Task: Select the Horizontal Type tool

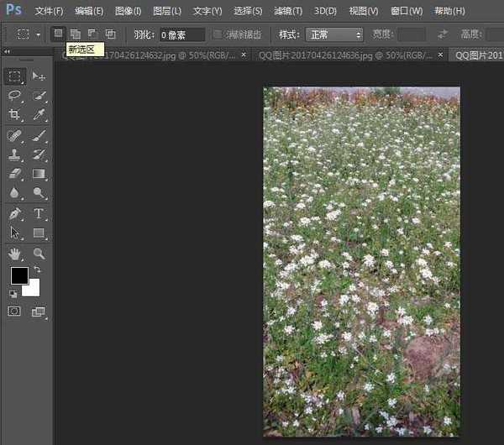Action: coord(39,213)
